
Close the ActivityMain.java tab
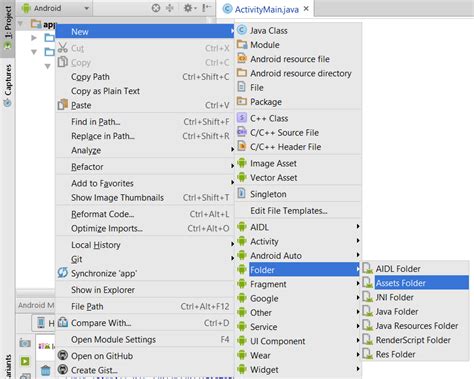point(306,9)
